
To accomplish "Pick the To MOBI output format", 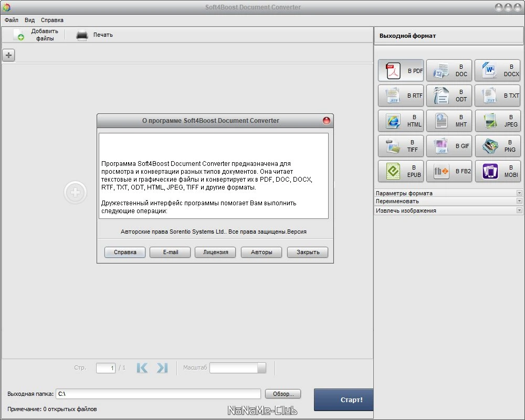I will [x=498, y=171].
